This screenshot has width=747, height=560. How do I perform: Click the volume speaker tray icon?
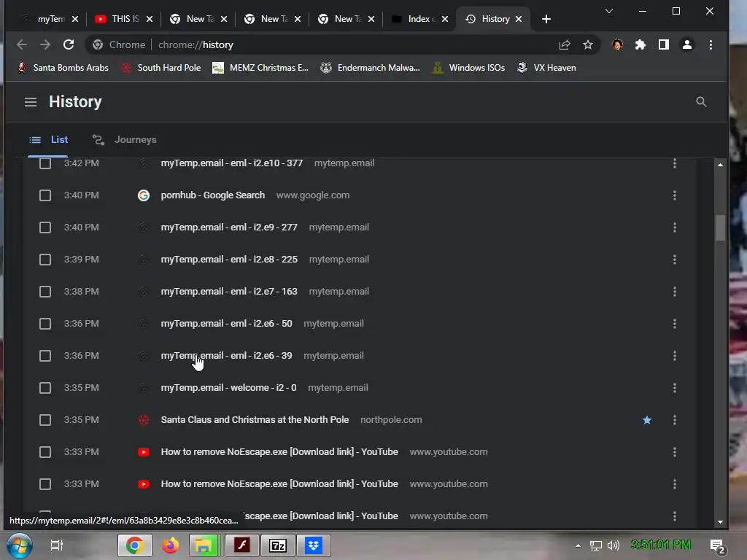point(614,545)
